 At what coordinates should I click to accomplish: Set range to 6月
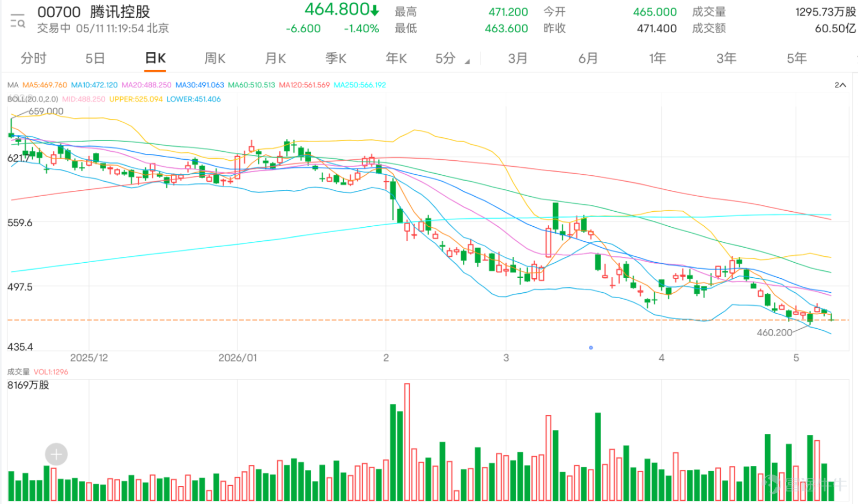(588, 58)
